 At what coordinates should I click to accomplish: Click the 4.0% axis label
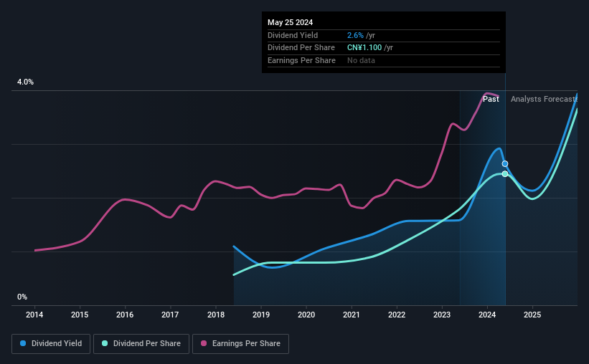point(25,82)
